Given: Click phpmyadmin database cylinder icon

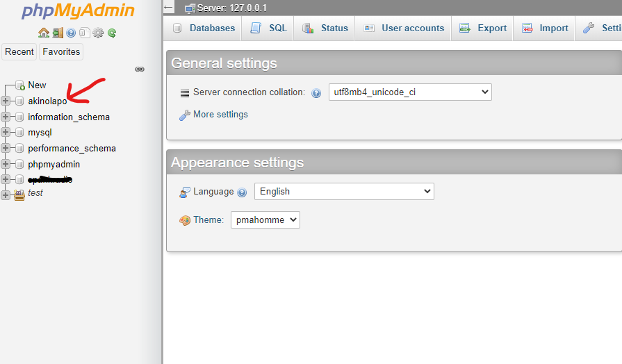Looking at the screenshot, I should (x=19, y=164).
